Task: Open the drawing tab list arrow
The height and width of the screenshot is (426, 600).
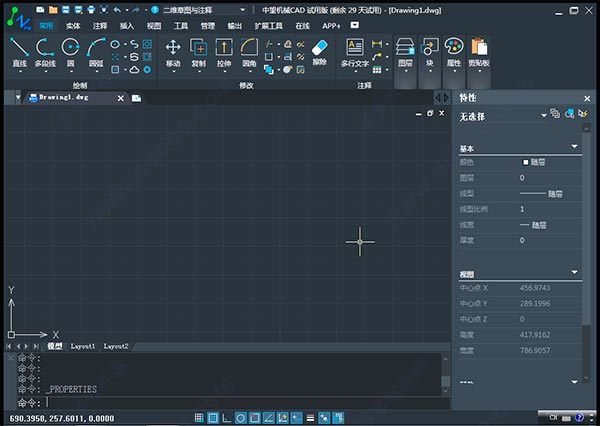Action: click(18, 98)
